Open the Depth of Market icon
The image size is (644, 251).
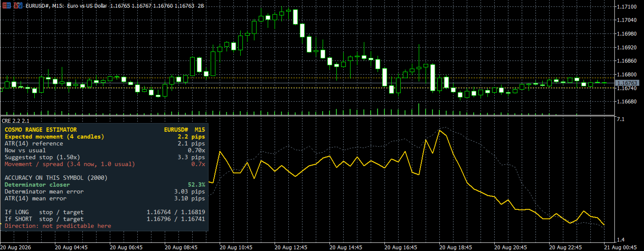click(x=6, y=6)
